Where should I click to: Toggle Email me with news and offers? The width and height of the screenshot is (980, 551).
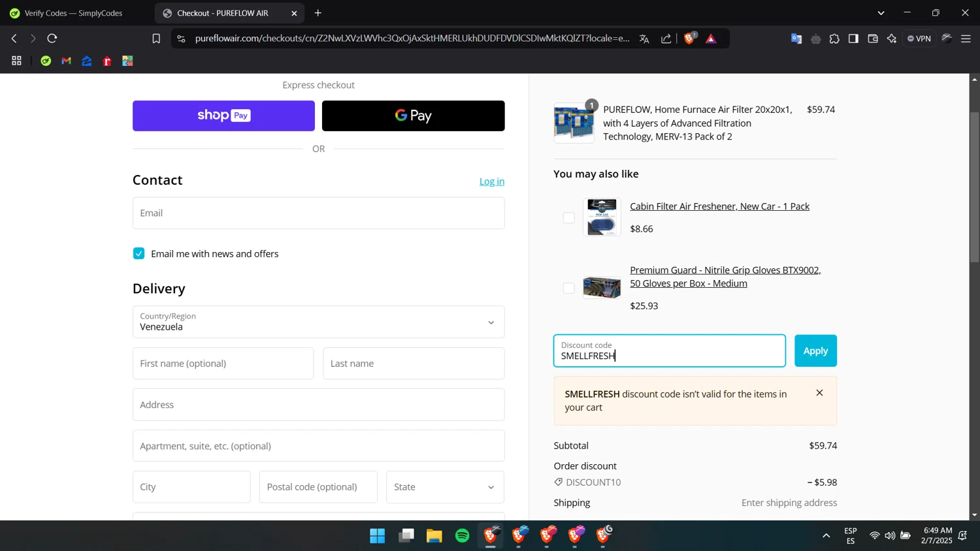click(x=139, y=254)
